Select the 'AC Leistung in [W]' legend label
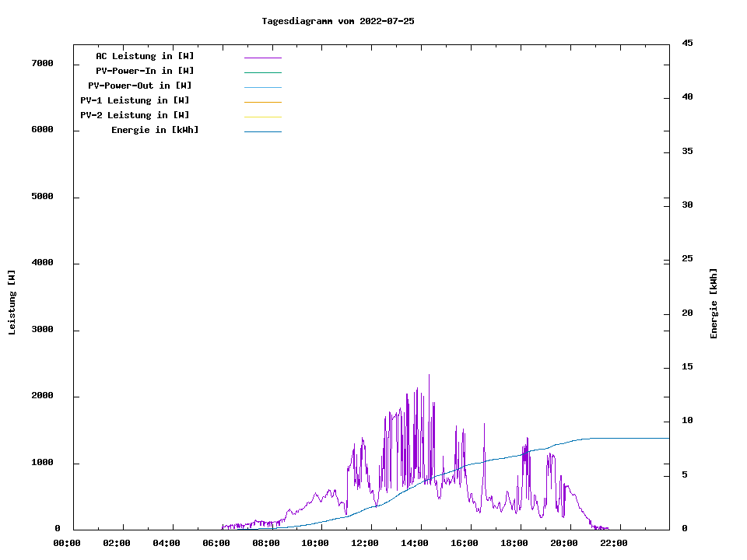This screenshot has height=560, width=747. pyautogui.click(x=145, y=56)
